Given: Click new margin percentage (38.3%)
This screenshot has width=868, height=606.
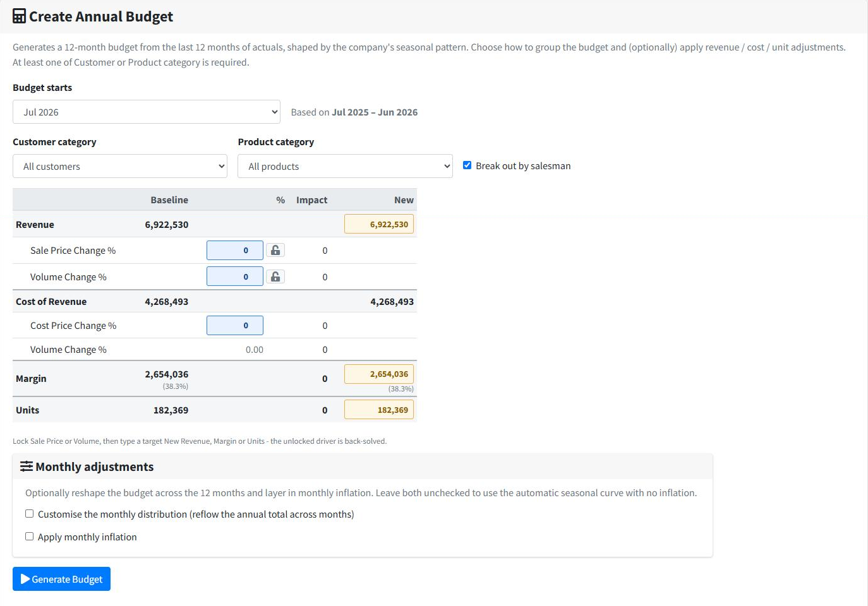Looking at the screenshot, I should click(x=401, y=389).
